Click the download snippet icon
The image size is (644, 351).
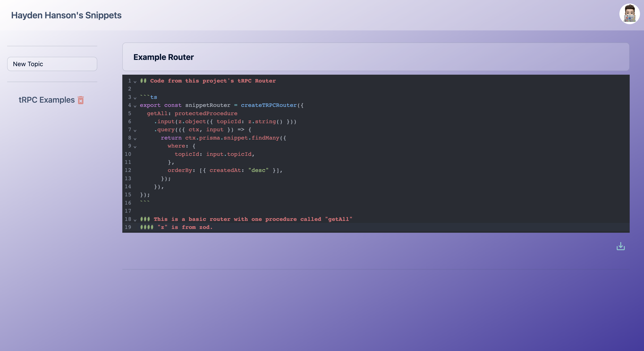621,246
